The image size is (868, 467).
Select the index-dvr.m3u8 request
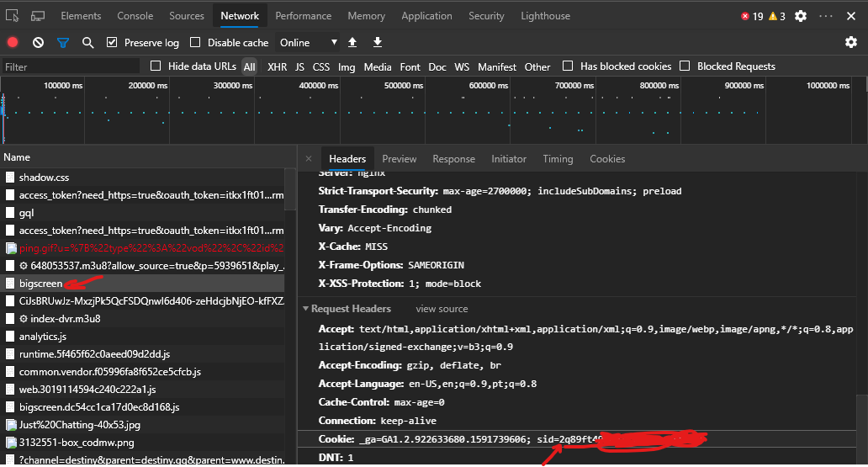click(x=142, y=319)
